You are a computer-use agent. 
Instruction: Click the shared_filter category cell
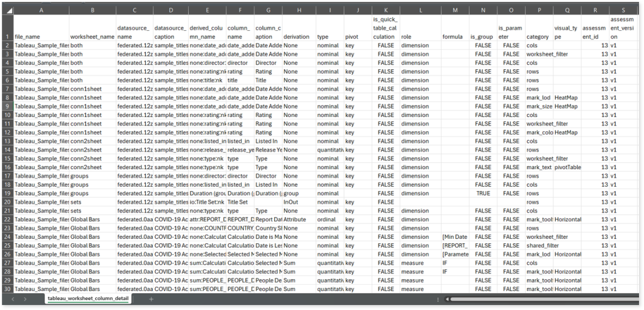pyautogui.click(x=539, y=245)
